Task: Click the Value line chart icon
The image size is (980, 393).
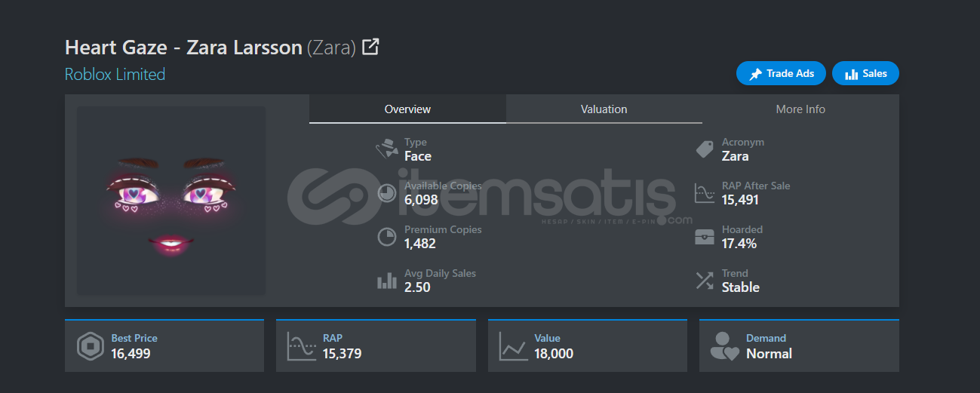Action: click(513, 346)
